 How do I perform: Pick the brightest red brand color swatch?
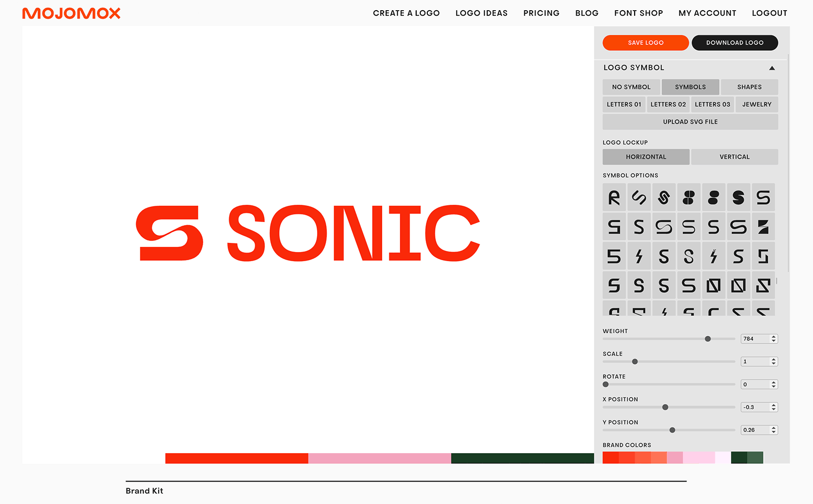(x=610, y=457)
